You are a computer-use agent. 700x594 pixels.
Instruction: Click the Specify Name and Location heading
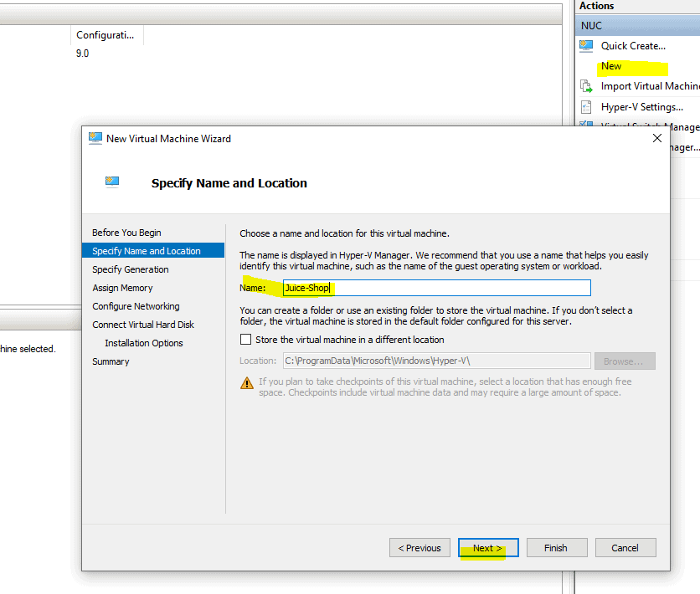point(229,183)
